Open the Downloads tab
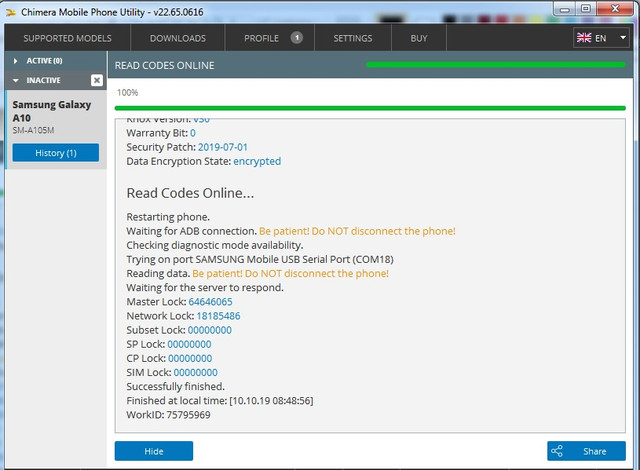The height and width of the screenshot is (470, 640). [178, 38]
